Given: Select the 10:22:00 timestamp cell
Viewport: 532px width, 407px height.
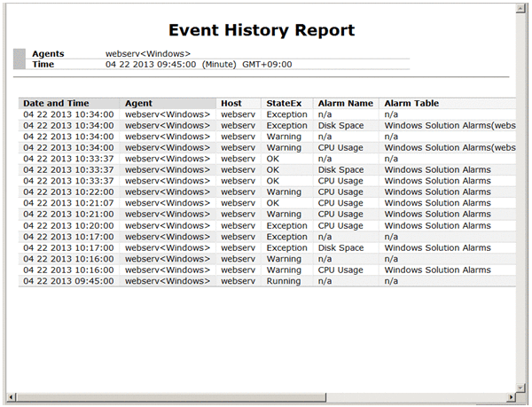Looking at the screenshot, I should 68,192.
